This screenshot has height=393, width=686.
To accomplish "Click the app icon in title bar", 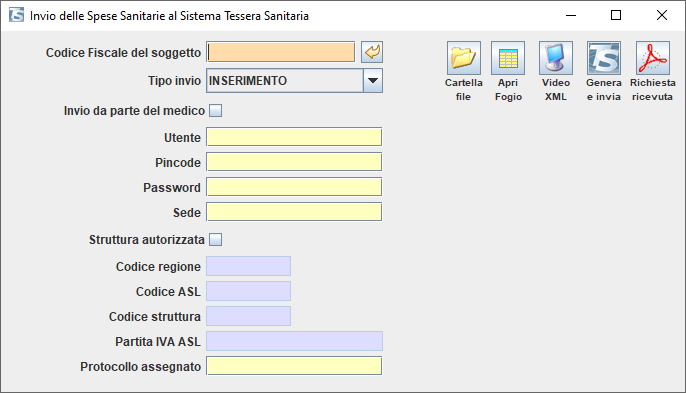I will click(17, 15).
